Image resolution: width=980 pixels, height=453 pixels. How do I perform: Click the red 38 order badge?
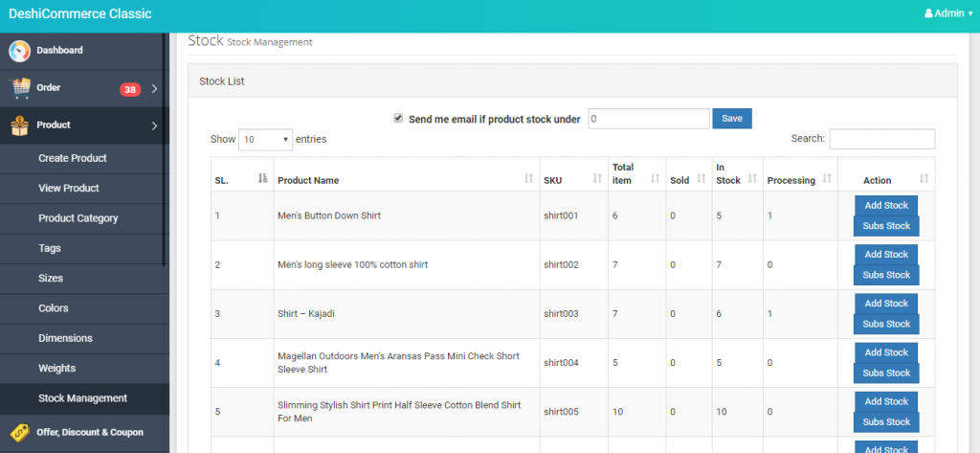tap(130, 89)
